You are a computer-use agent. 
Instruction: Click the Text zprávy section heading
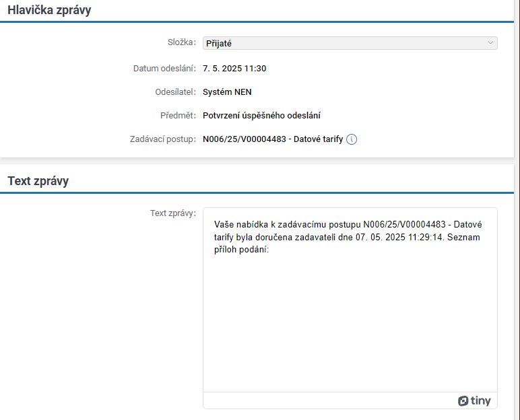click(x=38, y=181)
